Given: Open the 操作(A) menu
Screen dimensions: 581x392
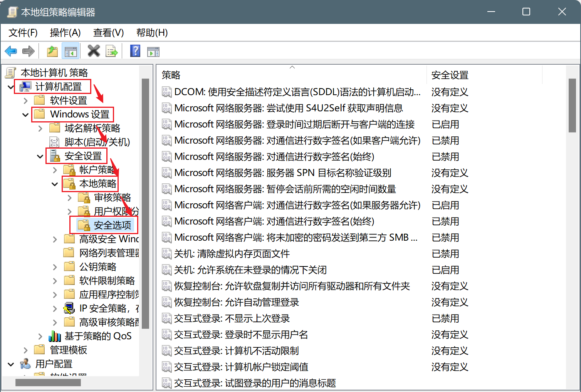Looking at the screenshot, I should [x=65, y=33].
